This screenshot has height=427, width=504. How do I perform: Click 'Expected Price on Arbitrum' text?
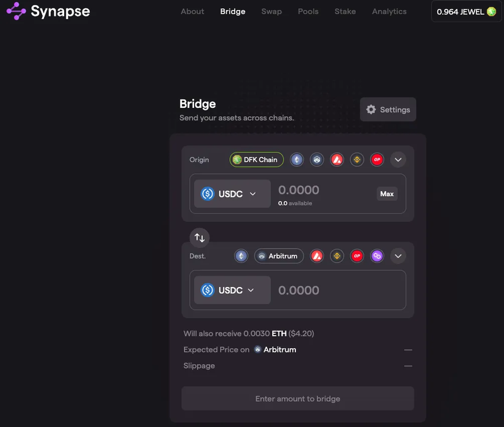point(240,350)
